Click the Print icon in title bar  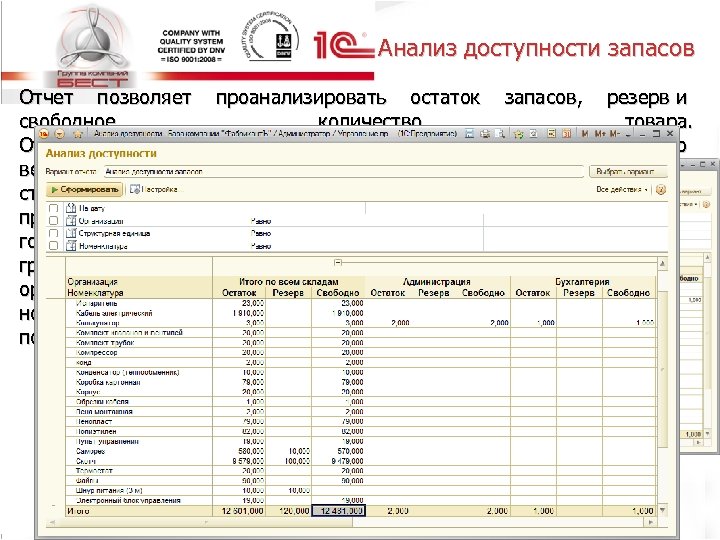[485, 134]
